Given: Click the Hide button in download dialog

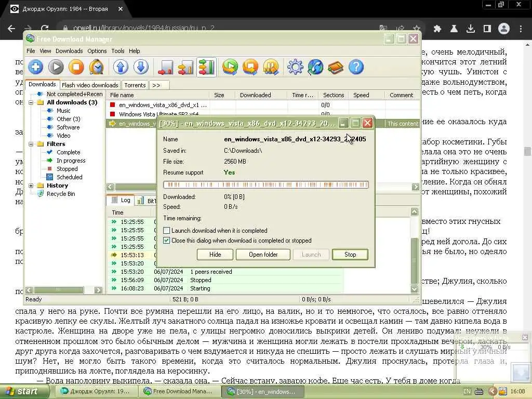Looking at the screenshot, I should [215, 255].
